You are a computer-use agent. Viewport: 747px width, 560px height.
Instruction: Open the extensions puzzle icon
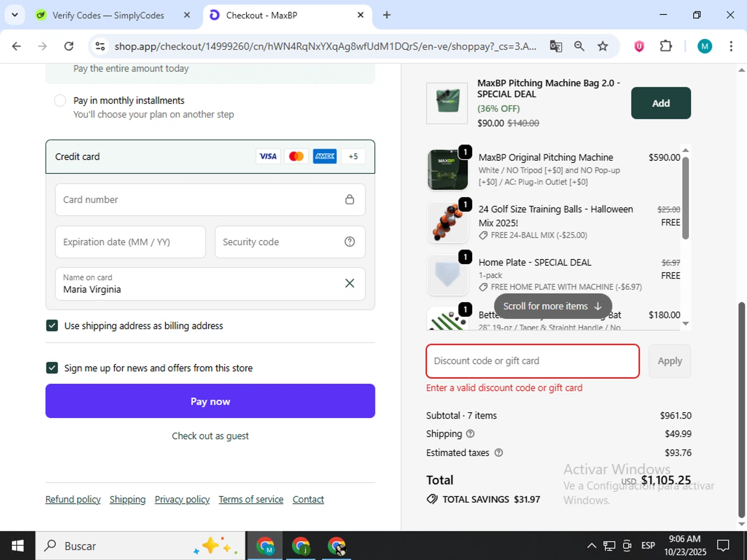click(x=666, y=46)
